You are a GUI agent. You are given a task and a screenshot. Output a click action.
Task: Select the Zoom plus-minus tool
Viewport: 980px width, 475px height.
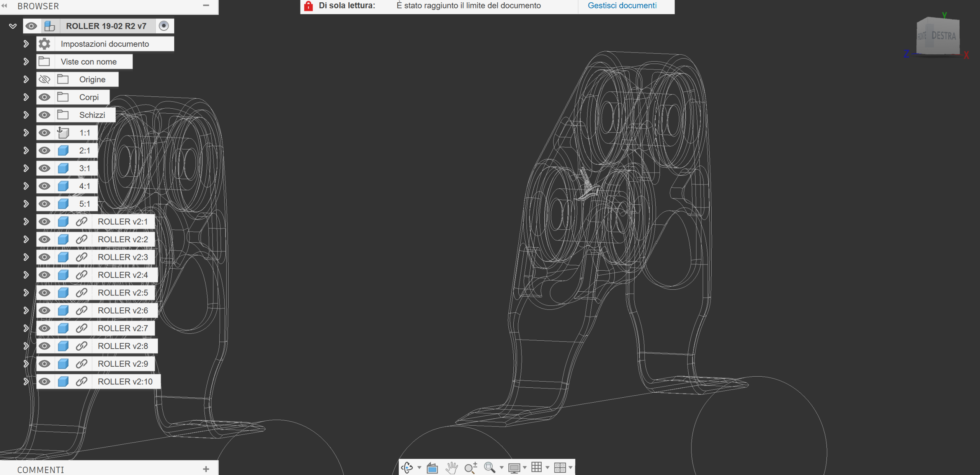470,467
